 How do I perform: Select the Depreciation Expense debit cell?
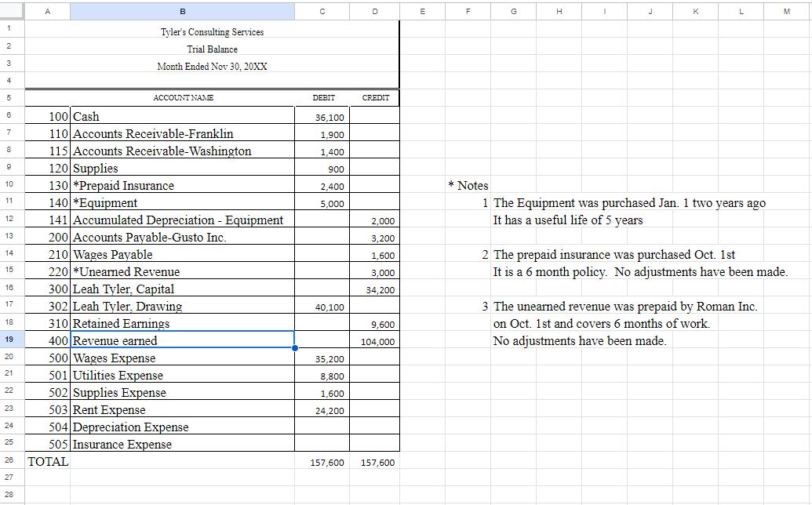pos(322,427)
